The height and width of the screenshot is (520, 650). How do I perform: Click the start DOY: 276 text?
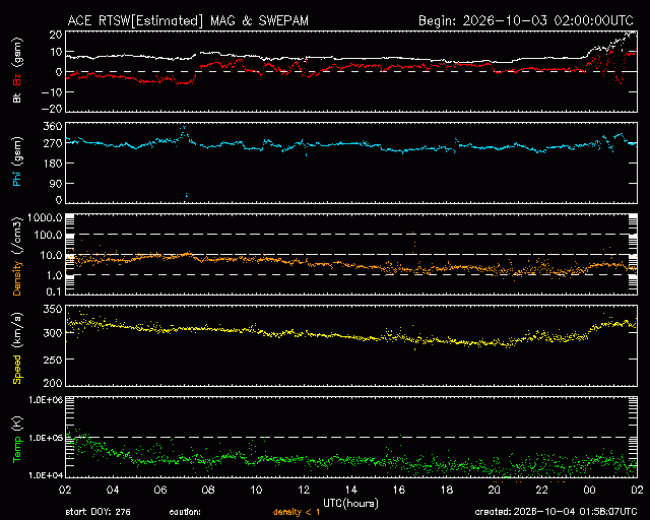coord(98,512)
